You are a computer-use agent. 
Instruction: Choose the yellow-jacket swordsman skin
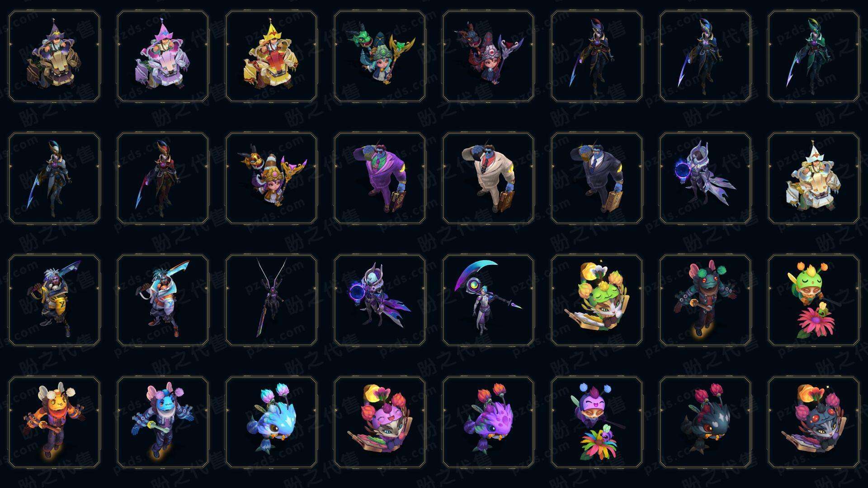pos(54,300)
